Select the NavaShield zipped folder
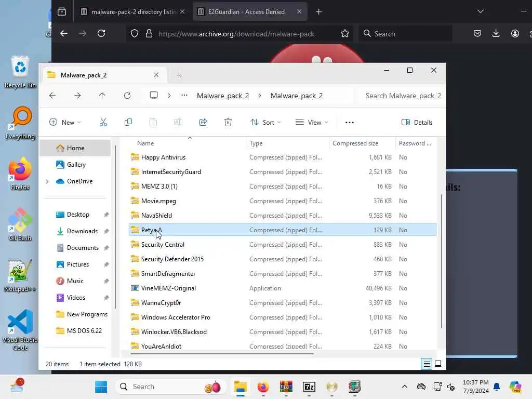The width and height of the screenshot is (532, 399). tap(283, 216)
